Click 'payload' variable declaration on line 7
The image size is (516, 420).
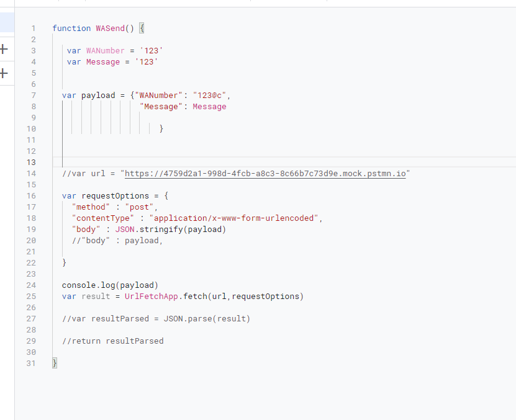98,96
